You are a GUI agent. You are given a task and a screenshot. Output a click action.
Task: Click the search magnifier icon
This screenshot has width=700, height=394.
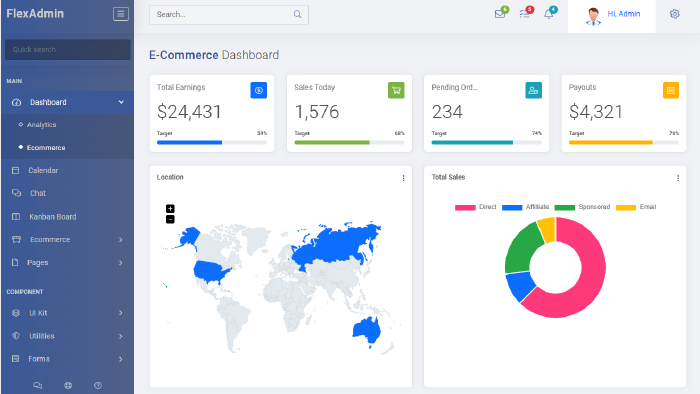(297, 14)
